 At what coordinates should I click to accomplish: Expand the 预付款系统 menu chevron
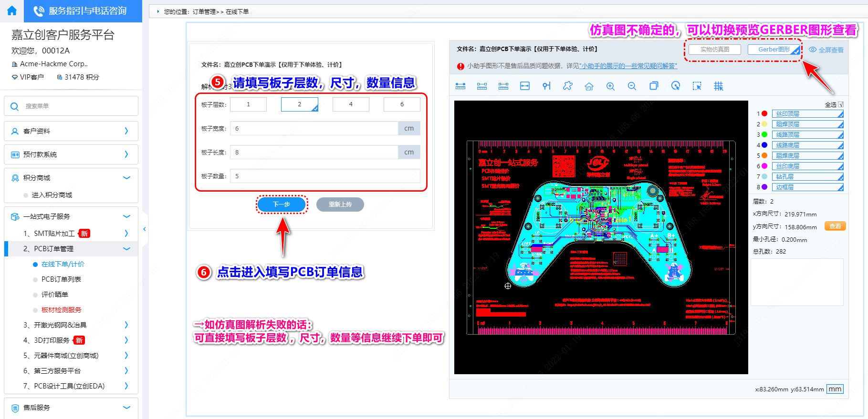[x=126, y=154]
